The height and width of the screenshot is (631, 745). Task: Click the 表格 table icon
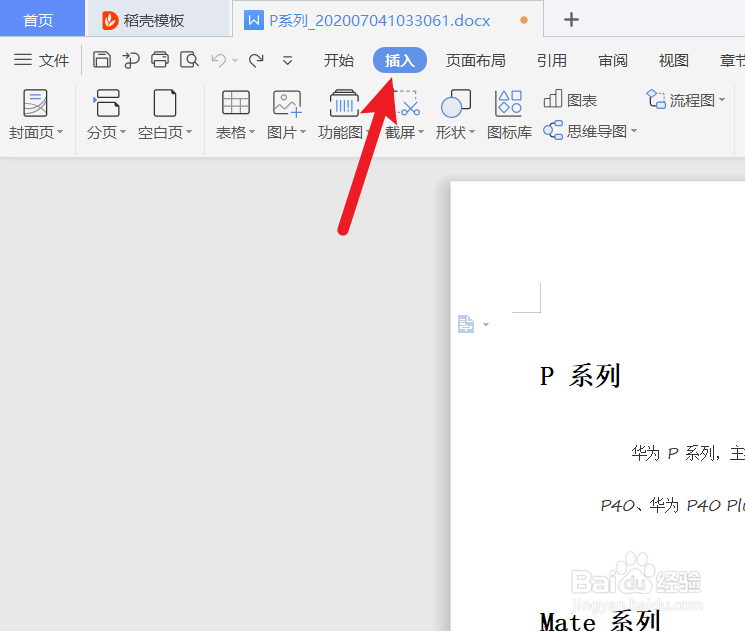coord(236,103)
